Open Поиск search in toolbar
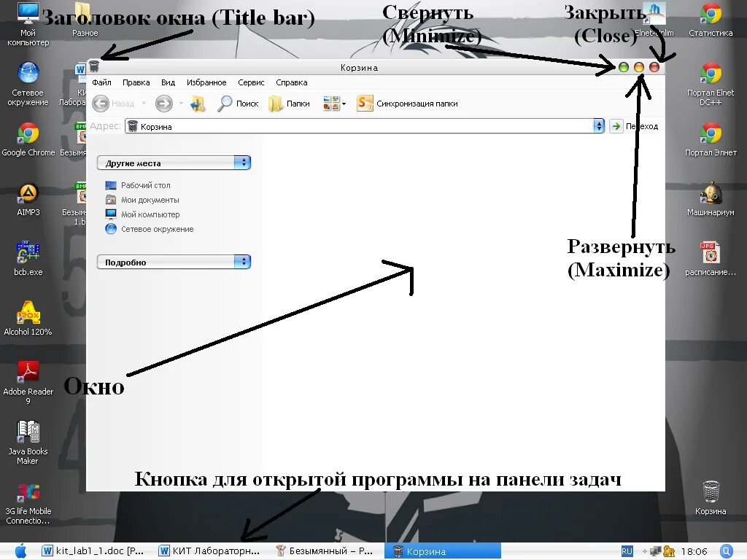 [238, 104]
